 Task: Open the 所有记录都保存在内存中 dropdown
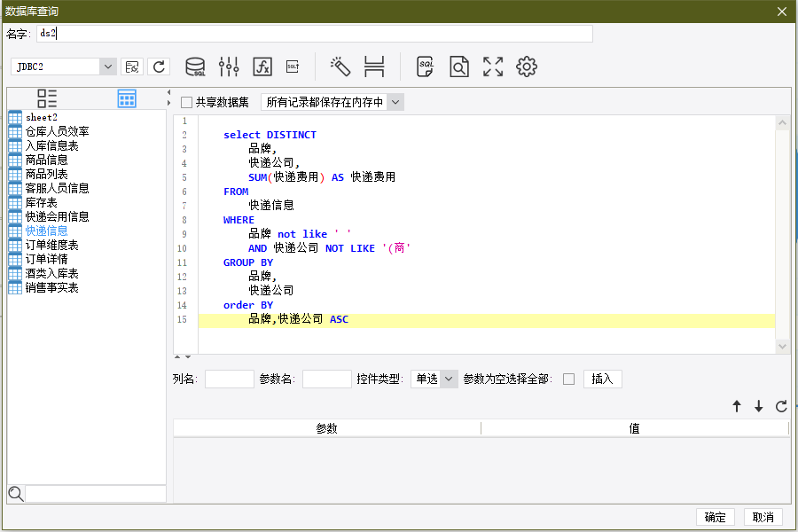[395, 102]
